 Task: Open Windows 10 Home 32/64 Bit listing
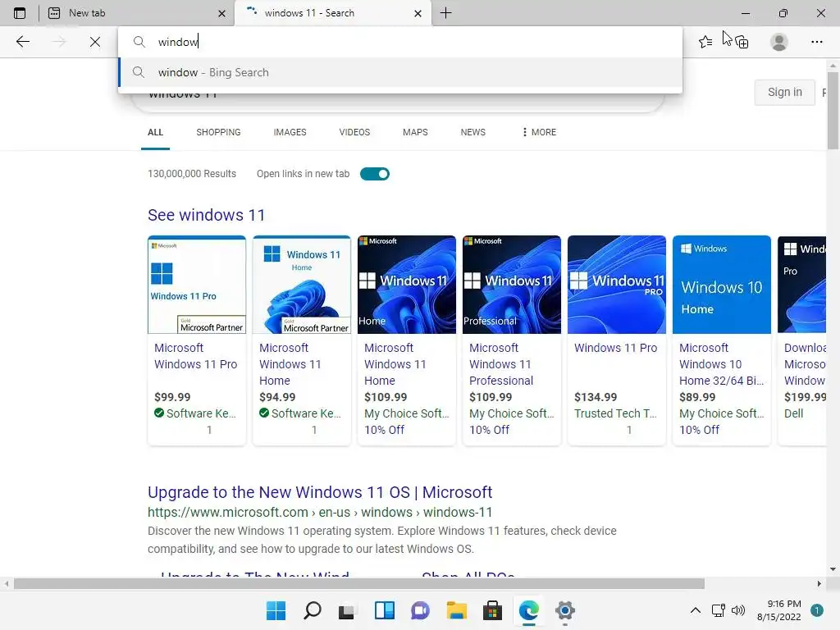[x=721, y=363]
